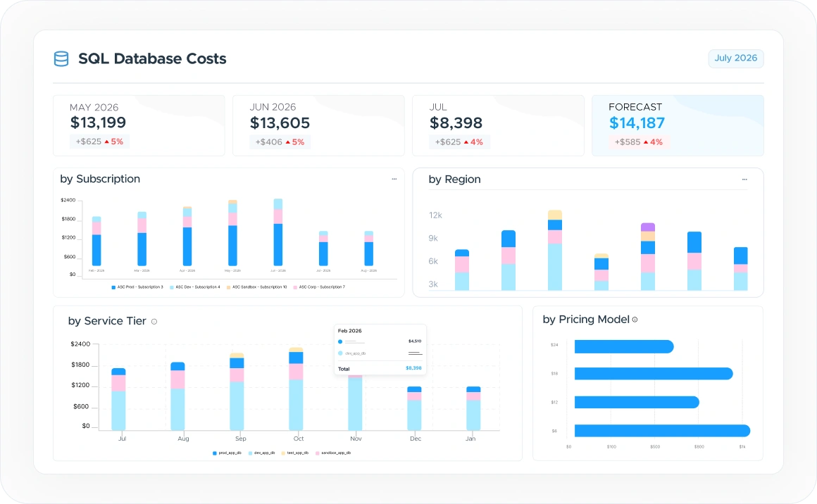
Task: Click the $24 bar in by Pricing Model
Action: point(624,346)
